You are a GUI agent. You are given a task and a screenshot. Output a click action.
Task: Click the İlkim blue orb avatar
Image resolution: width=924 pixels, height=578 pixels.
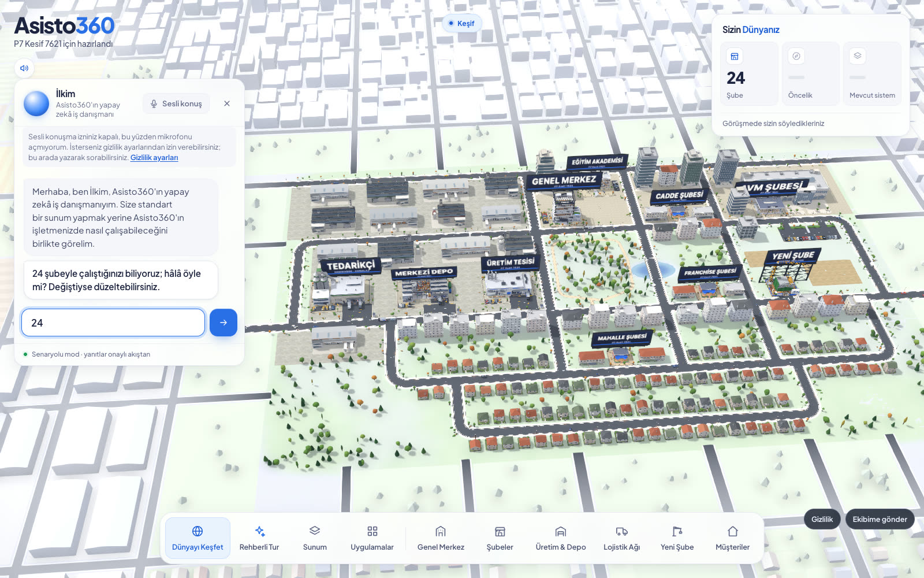[x=36, y=103]
